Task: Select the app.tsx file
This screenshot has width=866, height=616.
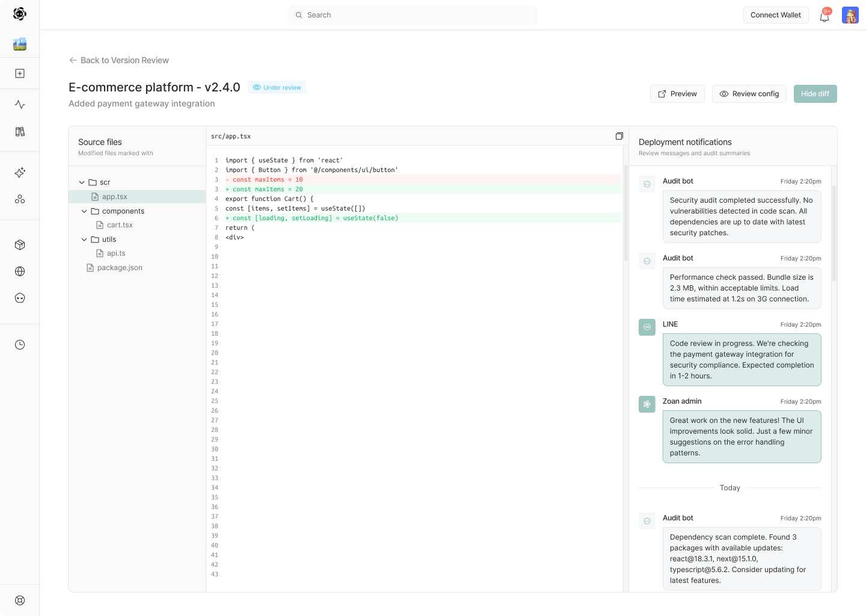Action: point(137,197)
